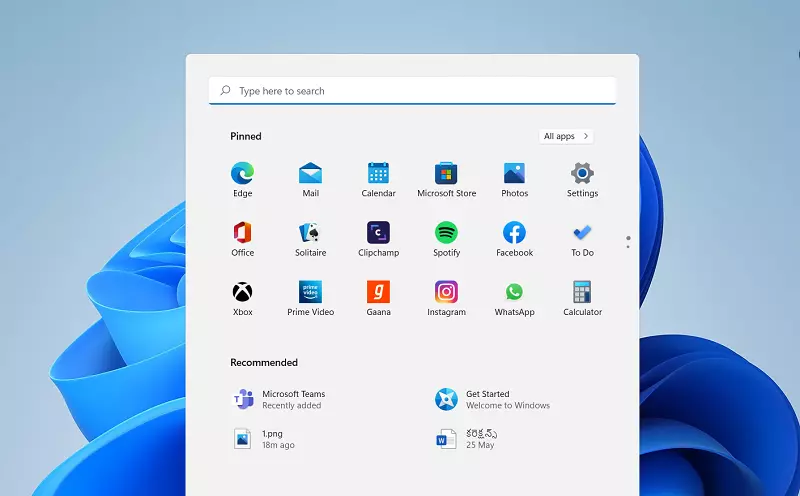The image size is (800, 496).
Task: Open Prime Video from pinned apps
Action: [310, 292]
